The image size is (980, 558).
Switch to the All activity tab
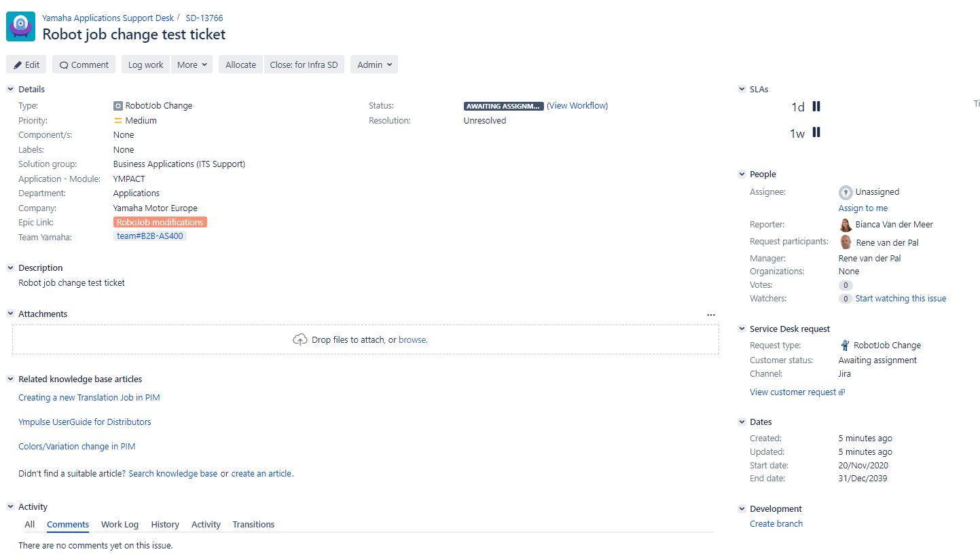point(30,525)
